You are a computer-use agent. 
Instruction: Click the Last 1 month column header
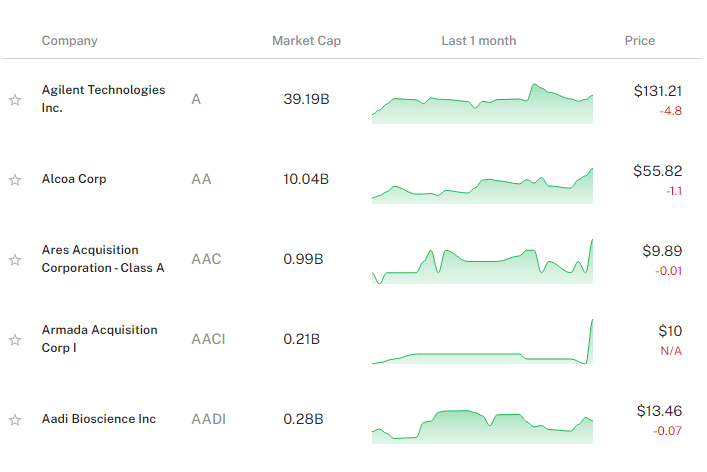(479, 41)
